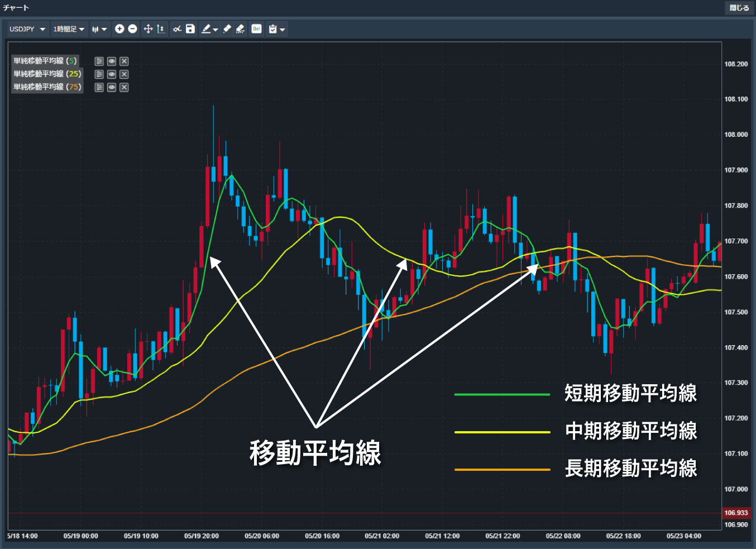Open the USDJPY currency pair dropdown

(27, 29)
